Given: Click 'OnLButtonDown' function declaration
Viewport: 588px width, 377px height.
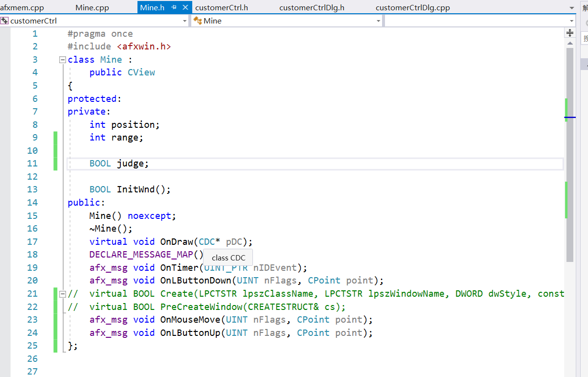Looking at the screenshot, I should tap(196, 281).
